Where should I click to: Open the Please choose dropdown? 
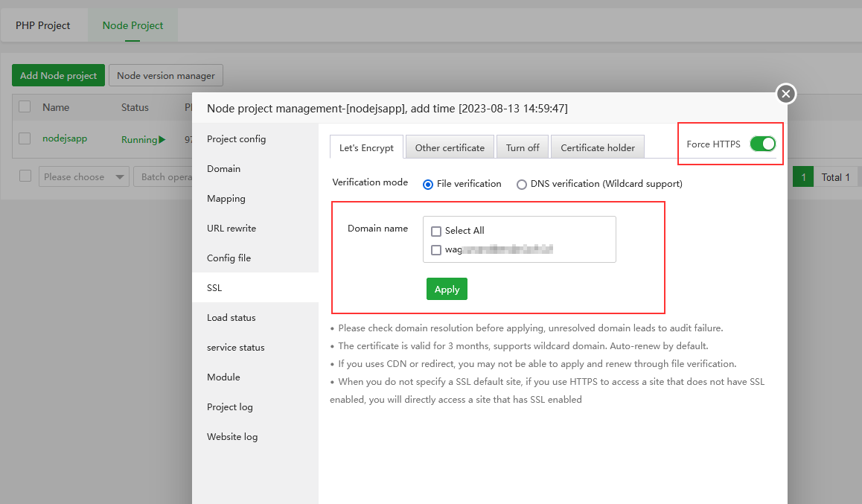83,177
